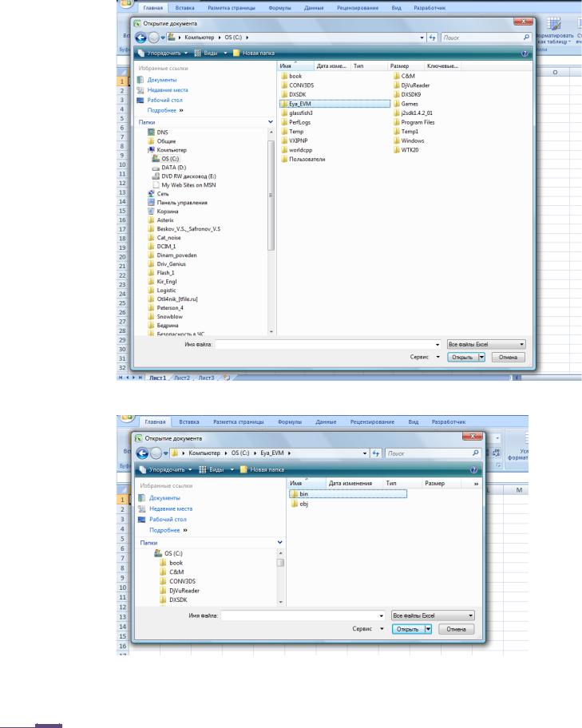Open Сервис dropdown in Eya_EVM dialog
Image resolution: width=582 pixels, height=728 pixels.
pyautogui.click(x=382, y=629)
